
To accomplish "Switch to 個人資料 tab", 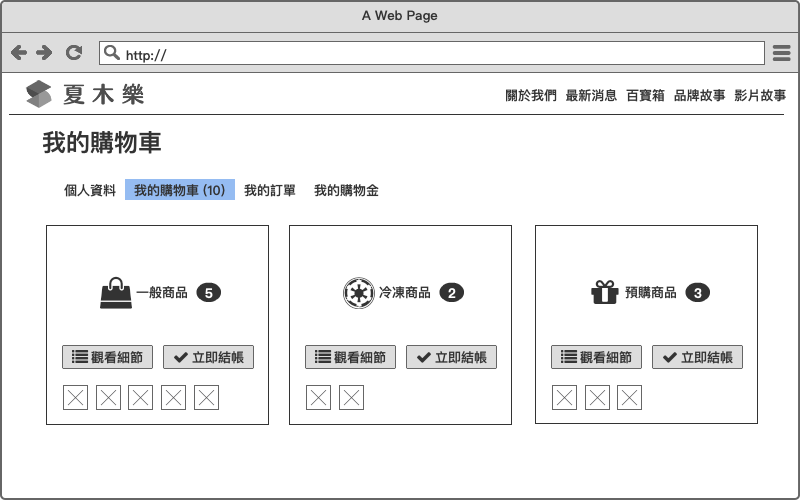I will pos(90,190).
